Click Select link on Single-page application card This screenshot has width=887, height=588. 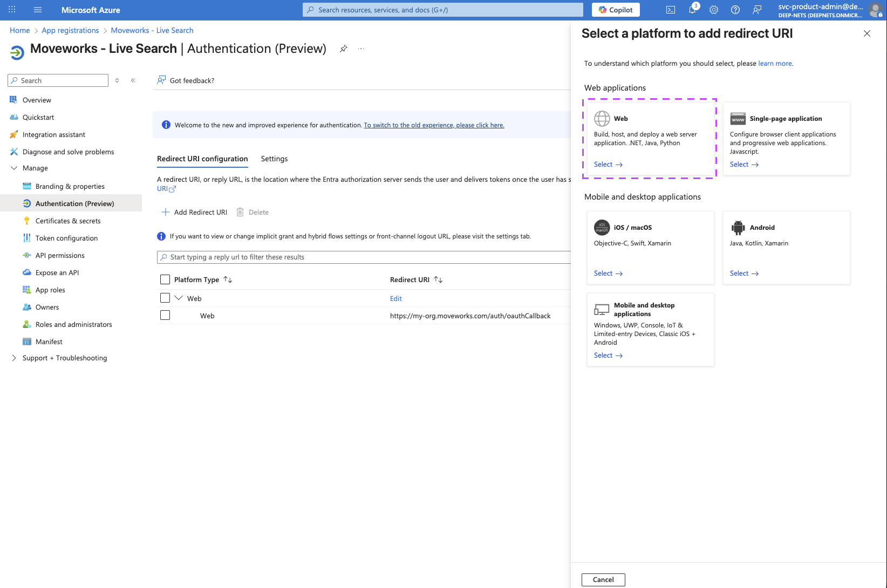click(744, 165)
